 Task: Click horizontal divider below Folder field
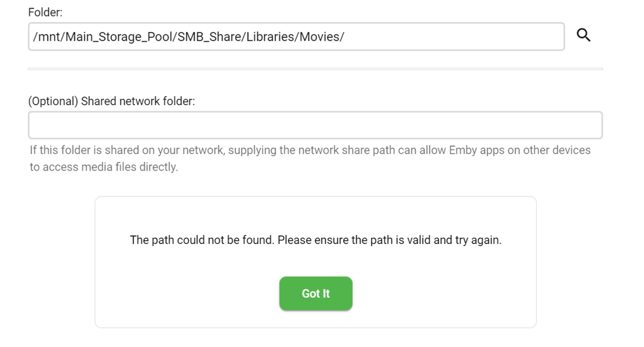(315, 69)
